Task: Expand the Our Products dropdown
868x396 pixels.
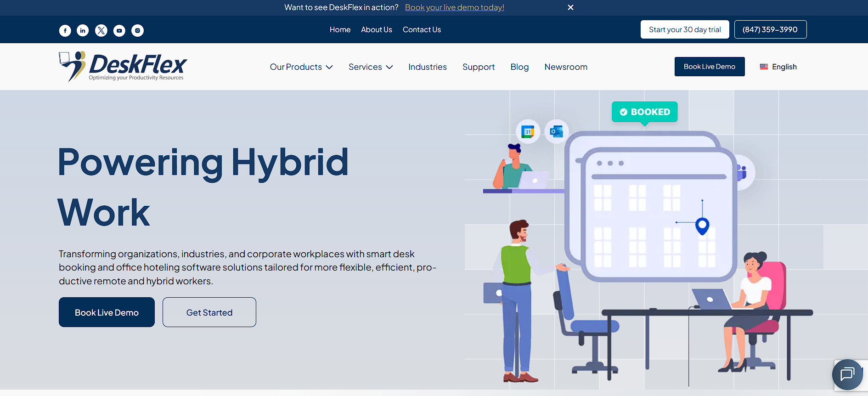Action: tap(301, 67)
